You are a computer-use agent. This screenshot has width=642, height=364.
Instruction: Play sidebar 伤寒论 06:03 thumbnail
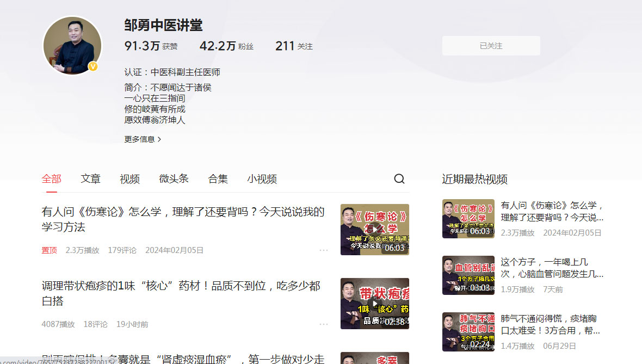click(468, 219)
